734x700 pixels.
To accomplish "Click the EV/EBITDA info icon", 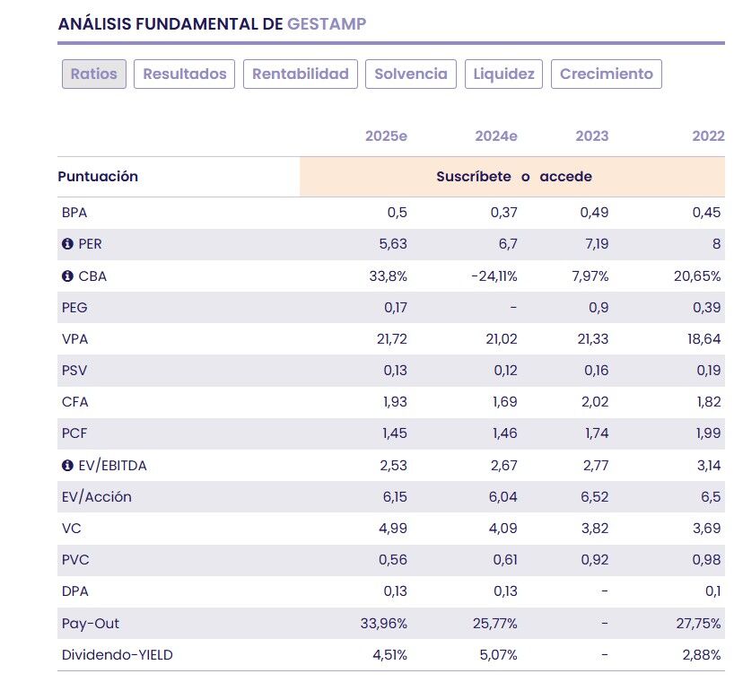I will click(66, 465).
